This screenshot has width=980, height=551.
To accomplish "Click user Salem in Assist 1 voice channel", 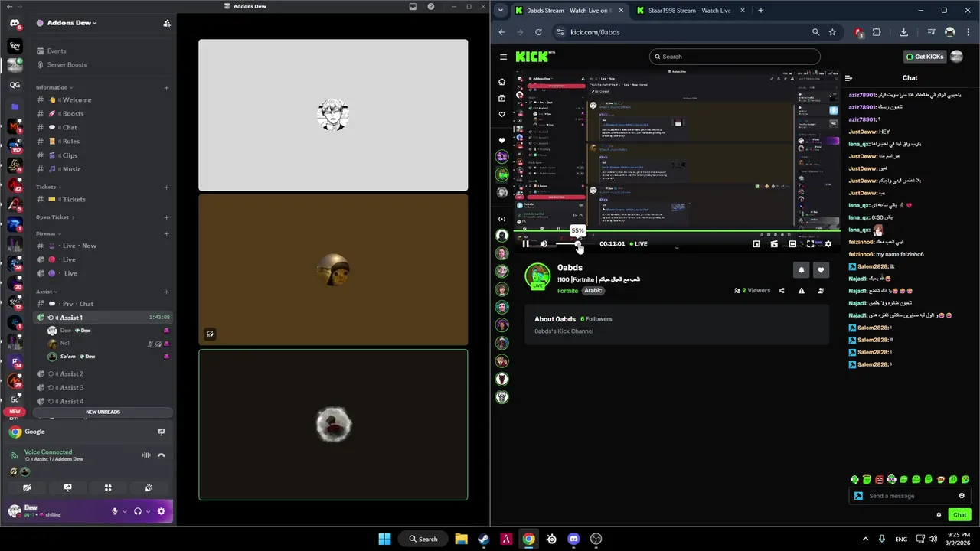I will pyautogui.click(x=102, y=357).
